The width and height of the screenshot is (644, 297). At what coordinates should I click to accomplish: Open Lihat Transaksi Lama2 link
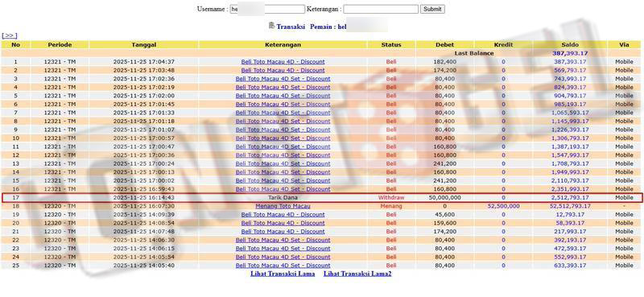pos(357,274)
